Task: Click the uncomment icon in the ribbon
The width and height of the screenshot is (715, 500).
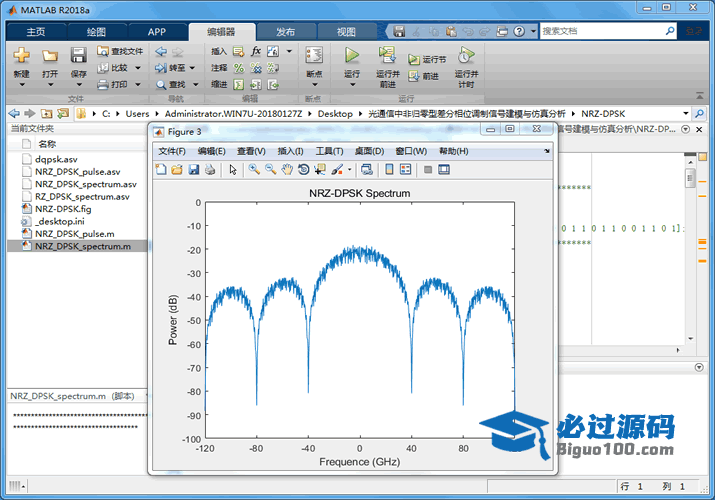Action: tap(256, 68)
